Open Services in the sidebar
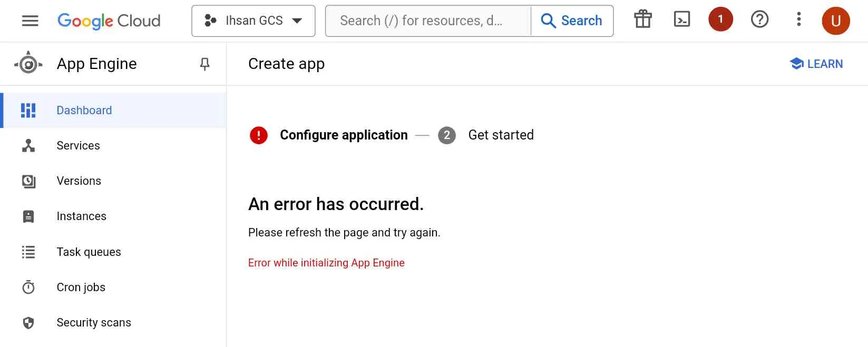The width and height of the screenshot is (868, 347). click(x=113, y=145)
